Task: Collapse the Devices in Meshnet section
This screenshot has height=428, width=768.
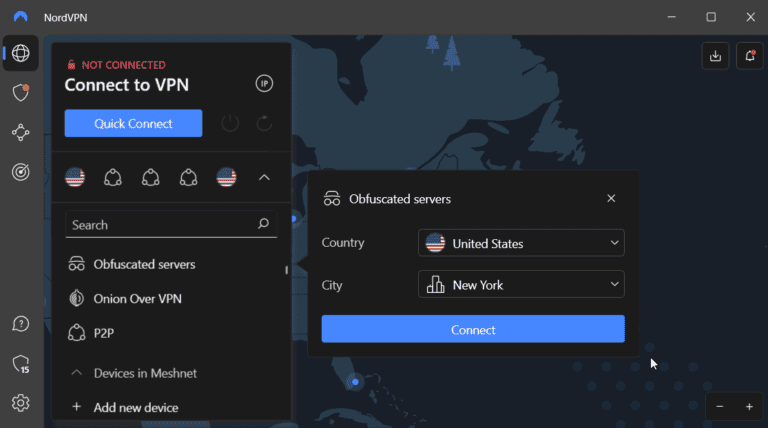Action: pos(76,373)
